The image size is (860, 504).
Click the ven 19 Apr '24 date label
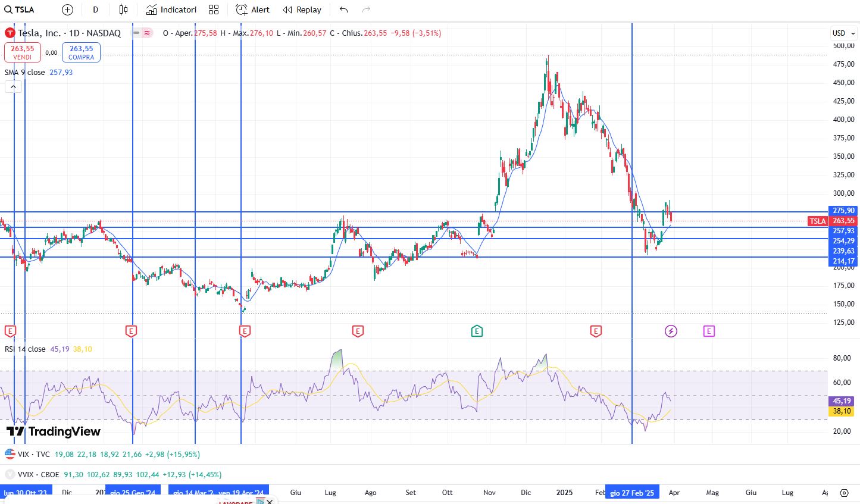tap(241, 493)
